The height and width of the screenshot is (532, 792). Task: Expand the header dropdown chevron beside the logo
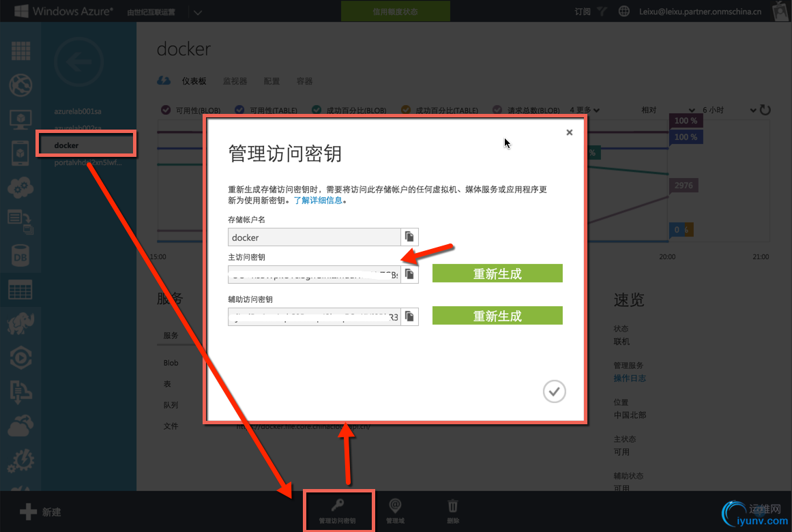pos(198,12)
